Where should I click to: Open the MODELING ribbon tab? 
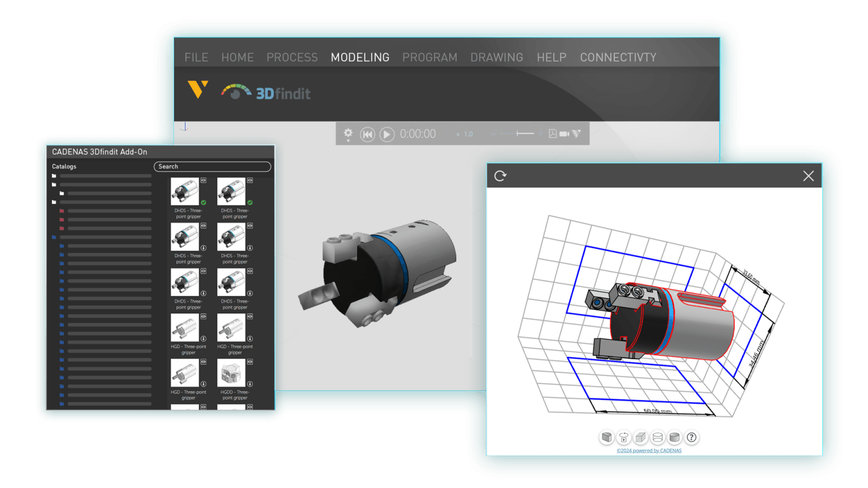[360, 58]
